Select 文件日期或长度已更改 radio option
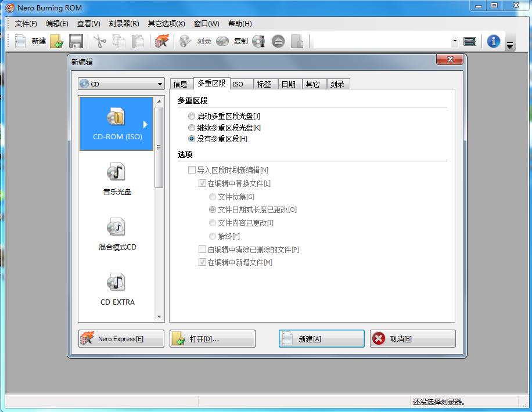 213,209
